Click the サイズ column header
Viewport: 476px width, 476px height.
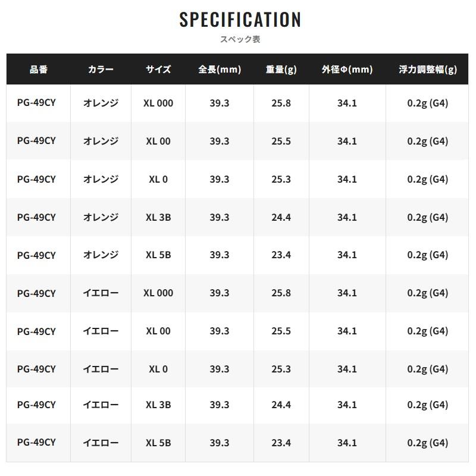158,69
